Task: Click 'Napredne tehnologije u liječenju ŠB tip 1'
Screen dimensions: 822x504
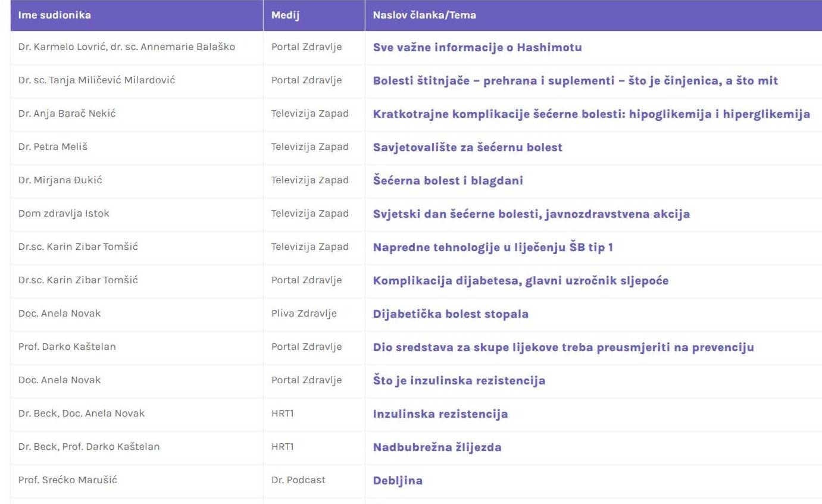Action: pyautogui.click(x=493, y=248)
